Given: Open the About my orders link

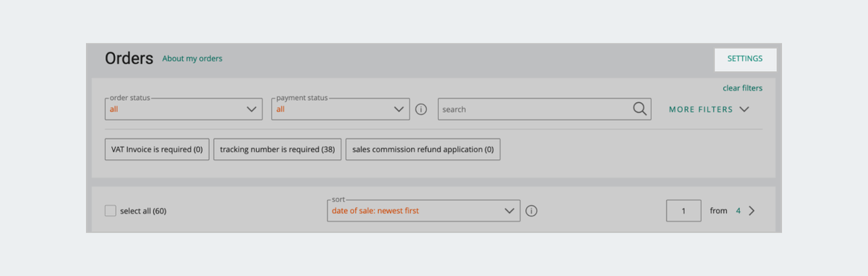Looking at the screenshot, I should [x=192, y=59].
